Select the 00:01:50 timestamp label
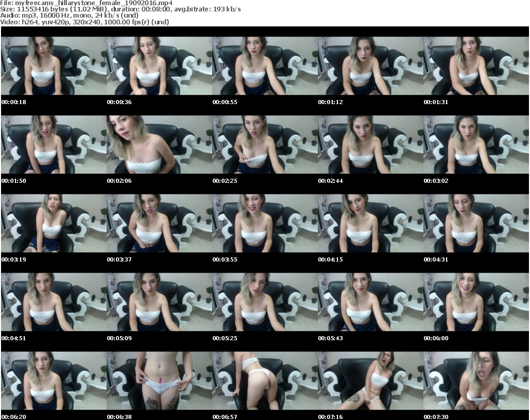Screen dimensions: 530x420 14,181
